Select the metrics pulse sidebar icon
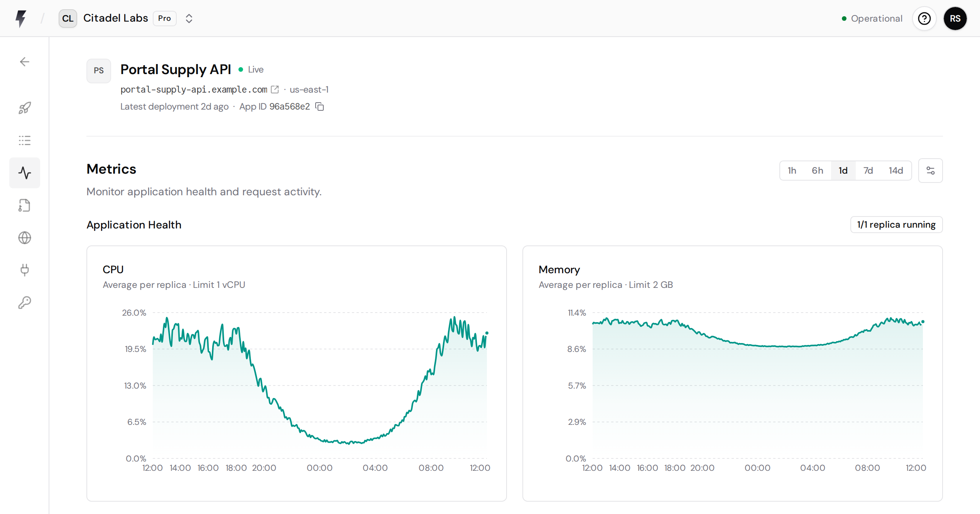Screen dimensions: 980x514 tap(25, 173)
